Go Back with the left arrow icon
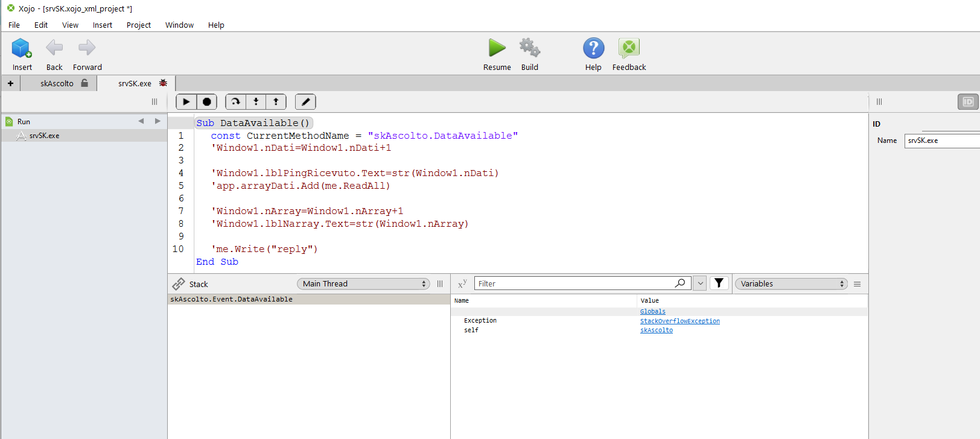Screen dimensions: 980x439 pyautogui.click(x=54, y=48)
